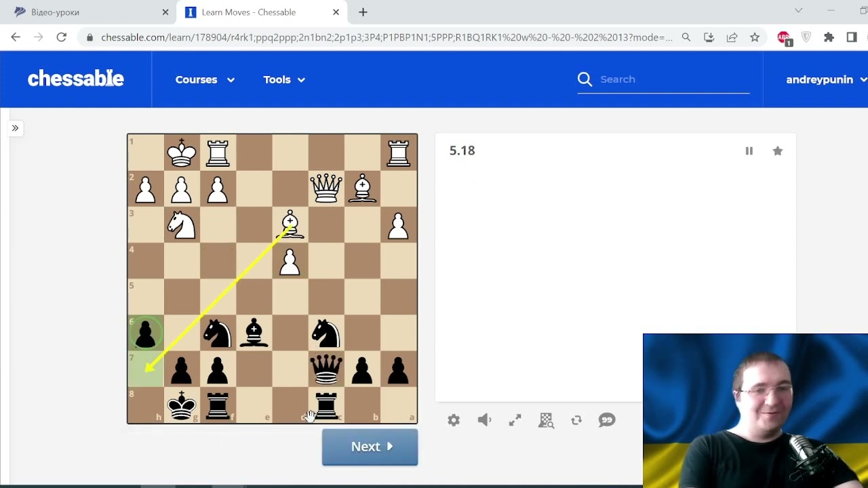Open the Courses dropdown menu
The height and width of the screenshot is (488, 868).
[205, 79]
